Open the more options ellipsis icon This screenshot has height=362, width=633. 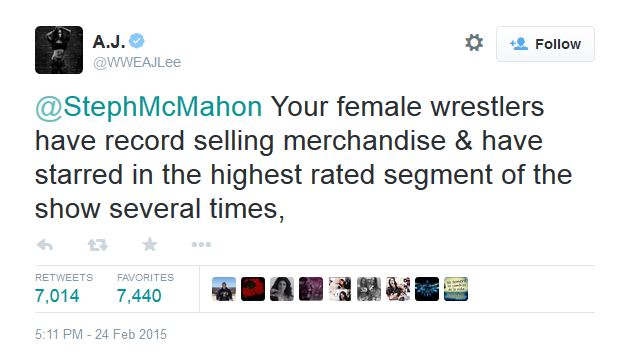tap(201, 245)
